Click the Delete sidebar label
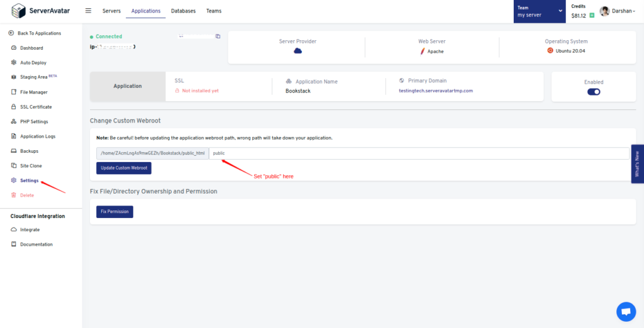Screen dimensions: 644x328 click(27, 195)
